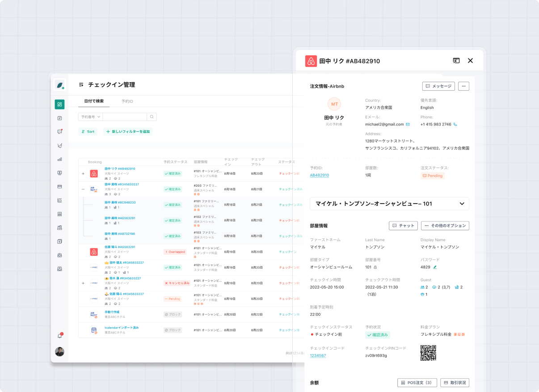Image resolution: width=539 pixels, height=392 pixels.
Task: Open notifications bell in sidebar
Action: coord(59,336)
